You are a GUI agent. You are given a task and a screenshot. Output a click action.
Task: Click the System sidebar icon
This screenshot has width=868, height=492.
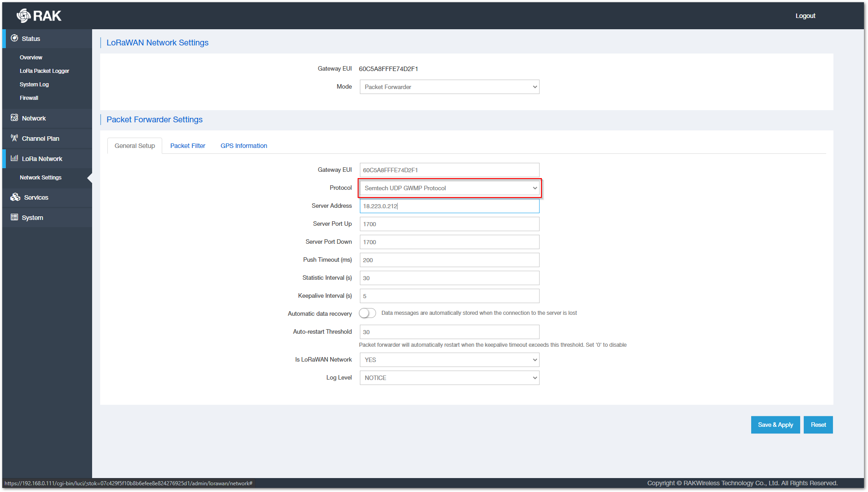point(14,217)
